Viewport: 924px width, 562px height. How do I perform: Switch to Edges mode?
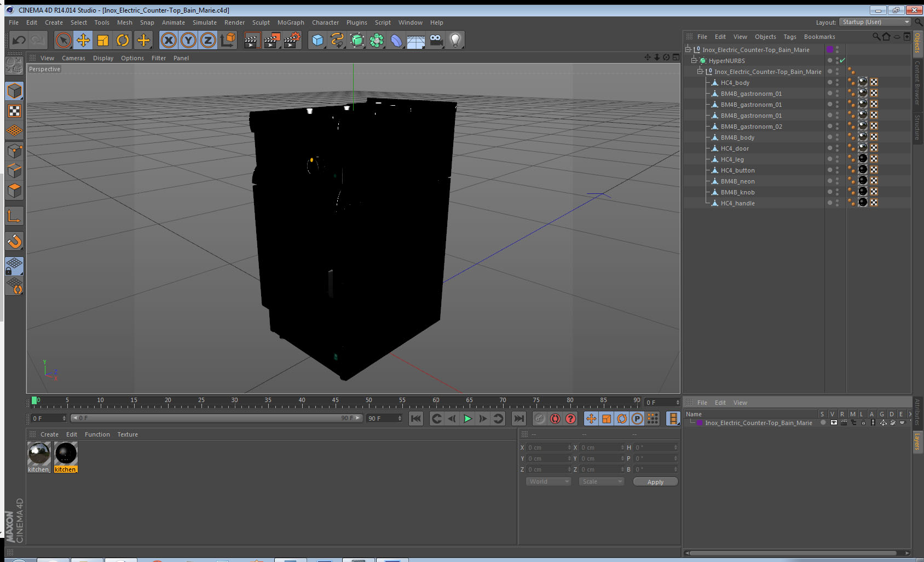tap(14, 171)
